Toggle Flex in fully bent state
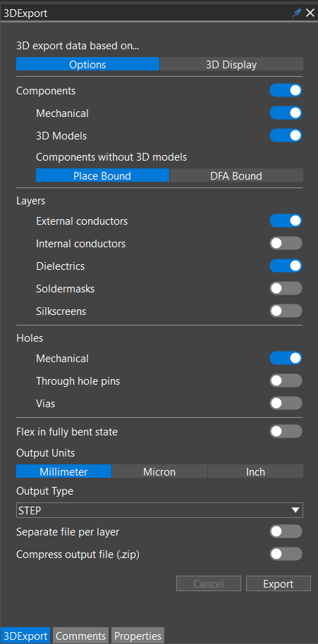The image size is (318, 644). click(286, 432)
